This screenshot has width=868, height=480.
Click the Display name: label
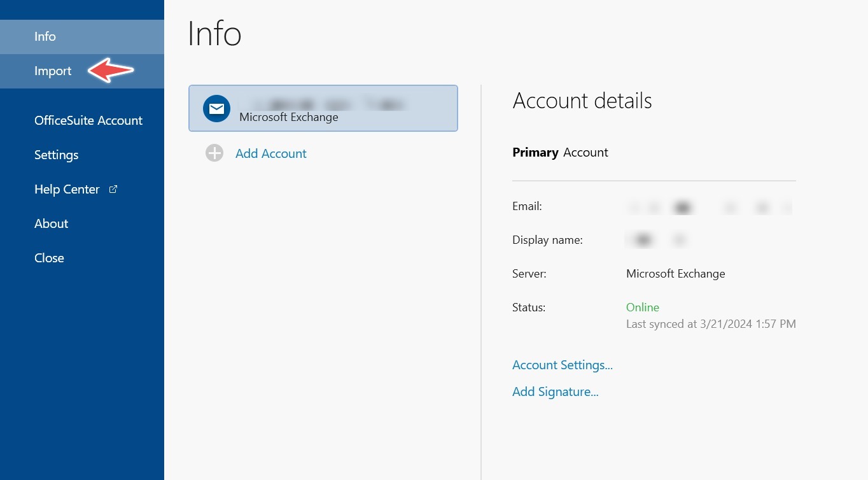click(547, 240)
